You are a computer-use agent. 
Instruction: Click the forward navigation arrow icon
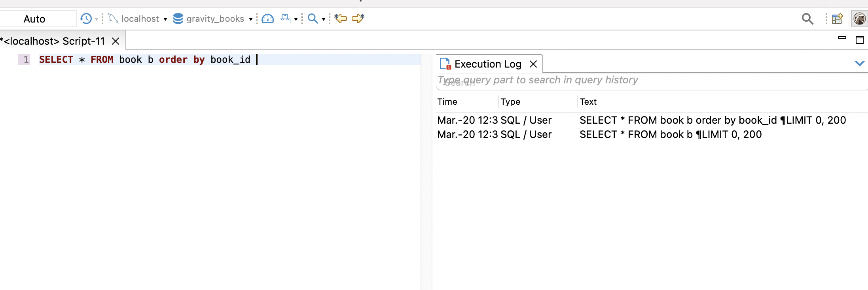point(358,19)
